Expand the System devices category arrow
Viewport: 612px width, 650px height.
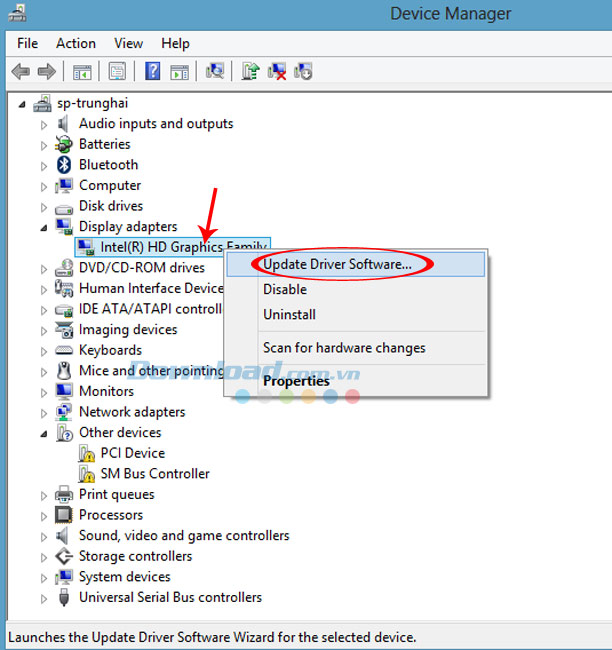tap(44, 577)
